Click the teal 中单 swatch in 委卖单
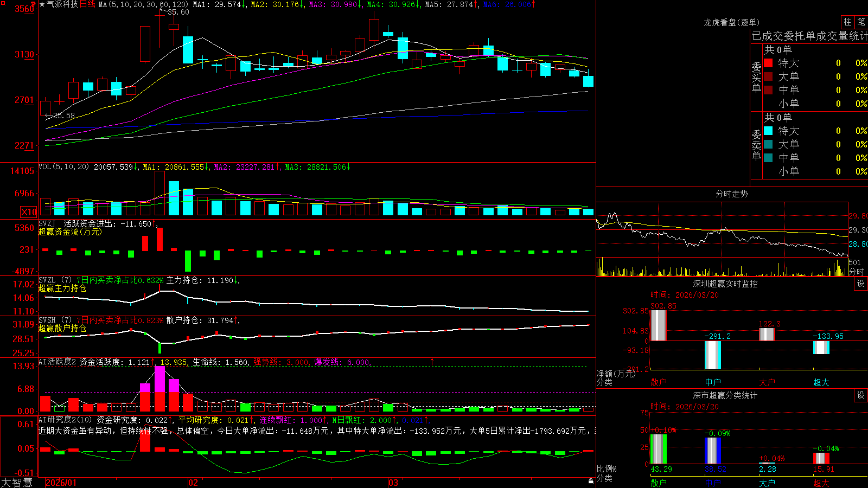This screenshot has width=868, height=488. [768, 158]
